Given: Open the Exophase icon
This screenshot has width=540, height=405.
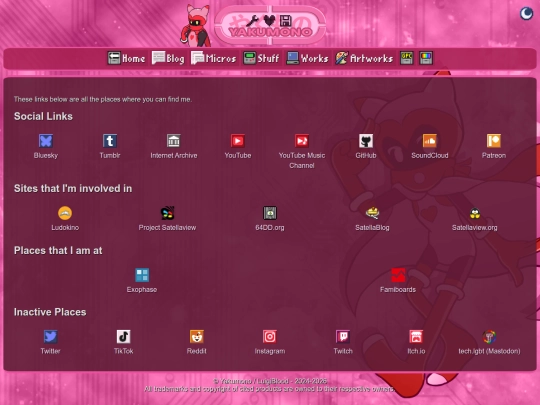Looking at the screenshot, I should click(x=142, y=275).
